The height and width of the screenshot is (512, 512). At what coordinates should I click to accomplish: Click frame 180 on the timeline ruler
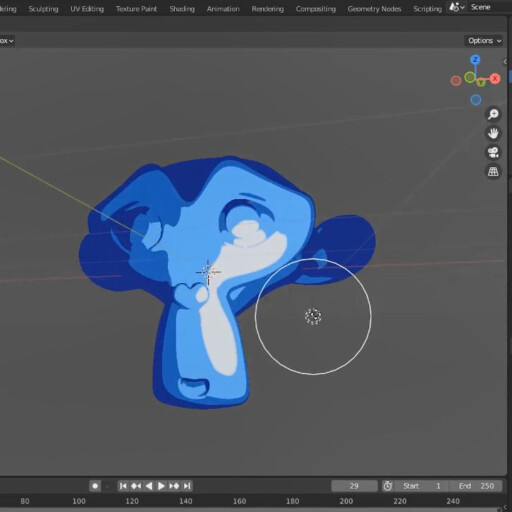click(293, 501)
